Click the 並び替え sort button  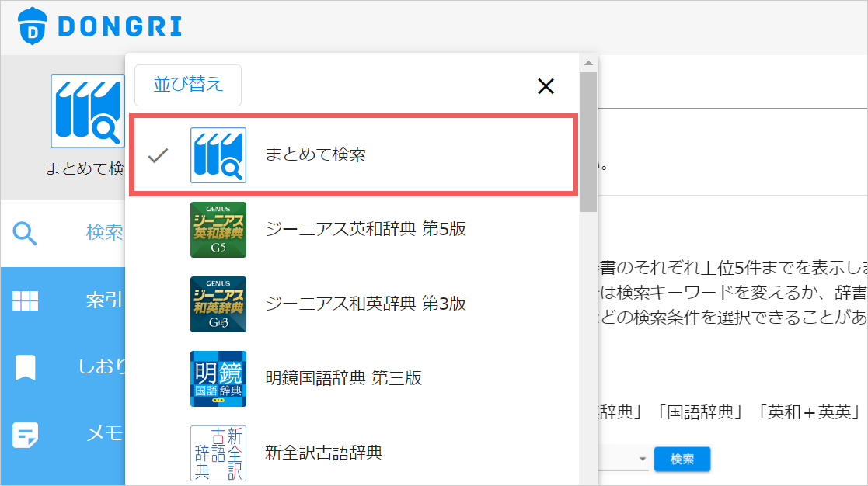pyautogui.click(x=188, y=85)
